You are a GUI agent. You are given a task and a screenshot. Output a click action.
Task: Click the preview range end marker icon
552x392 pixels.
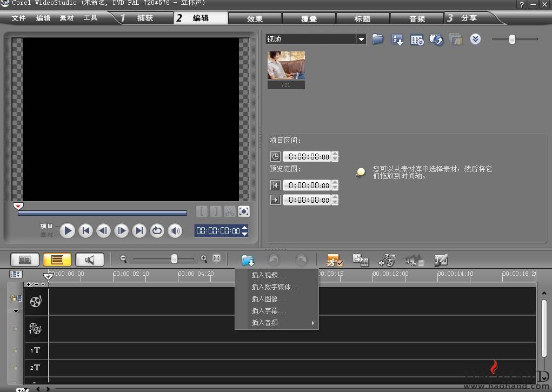pyautogui.click(x=275, y=200)
